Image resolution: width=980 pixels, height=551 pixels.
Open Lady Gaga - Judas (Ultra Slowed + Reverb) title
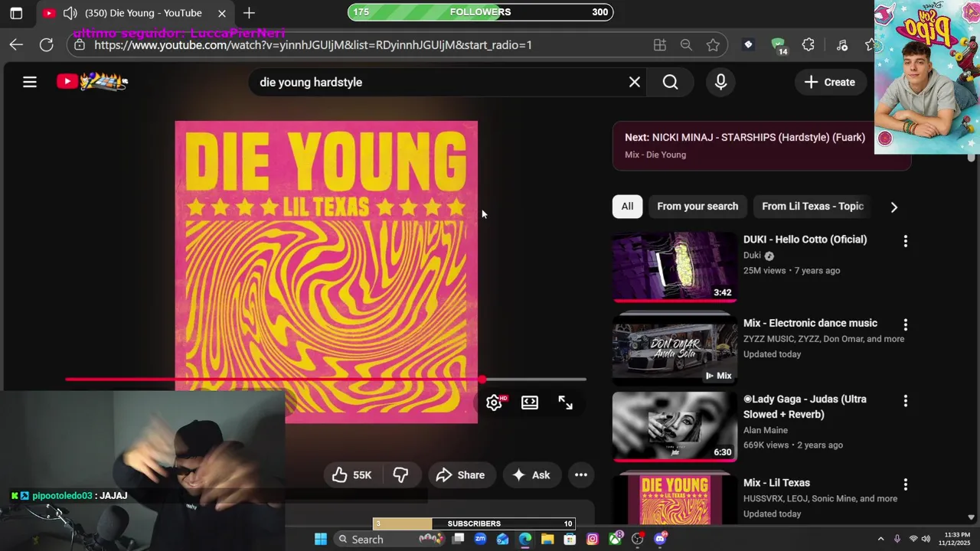[x=805, y=407]
